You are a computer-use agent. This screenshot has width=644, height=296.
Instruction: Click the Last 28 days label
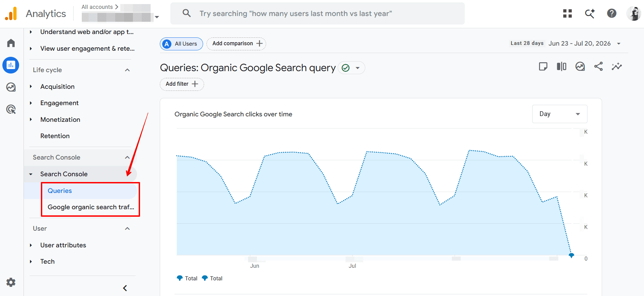(527, 43)
